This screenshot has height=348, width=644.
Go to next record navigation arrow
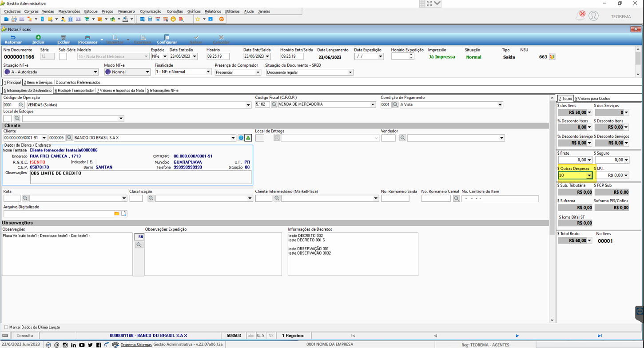517,336
